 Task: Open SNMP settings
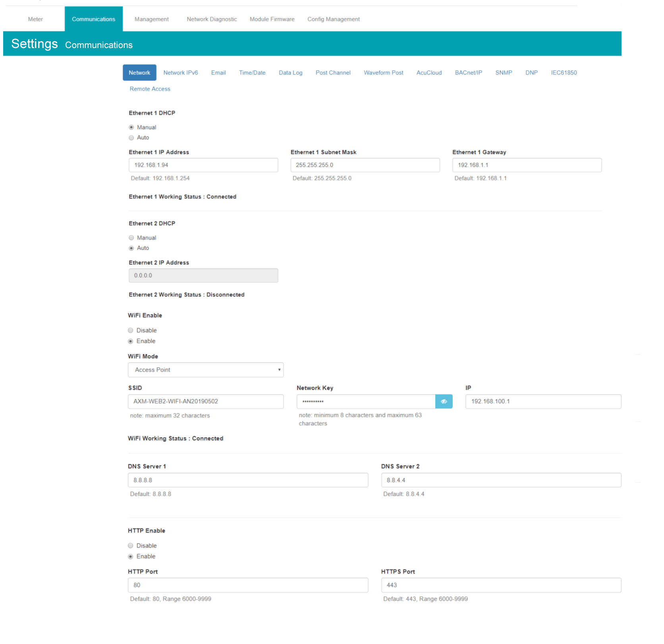(504, 73)
